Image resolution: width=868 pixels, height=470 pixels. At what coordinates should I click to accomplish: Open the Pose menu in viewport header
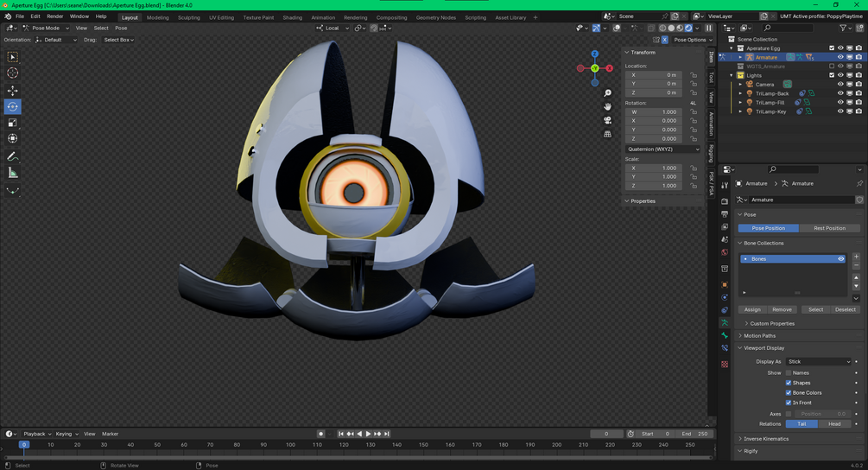121,28
